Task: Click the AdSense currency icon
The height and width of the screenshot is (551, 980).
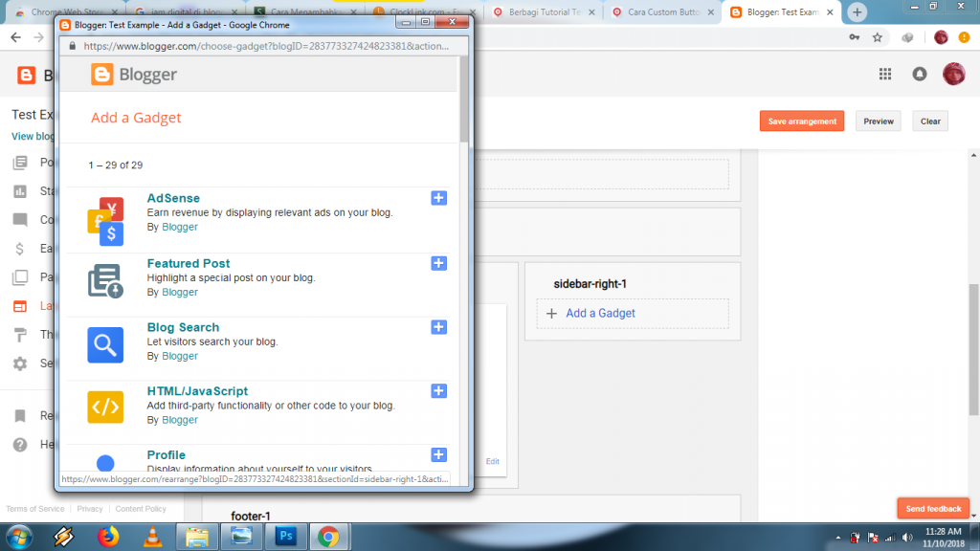Action: (x=105, y=221)
